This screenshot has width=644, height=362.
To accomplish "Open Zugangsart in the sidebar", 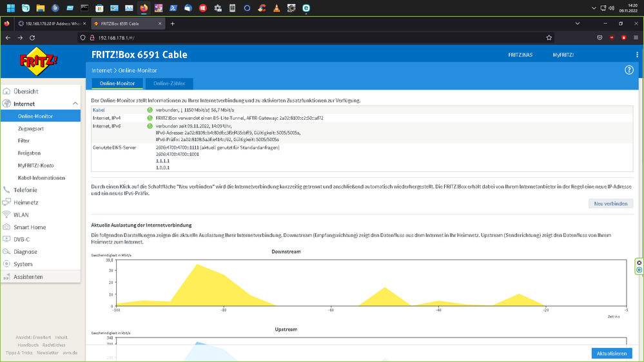I will (31, 128).
